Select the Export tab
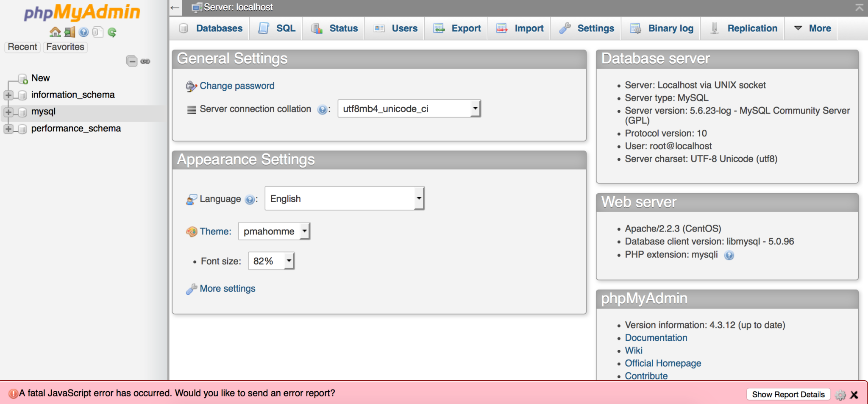The height and width of the screenshot is (404, 868). coord(456,28)
